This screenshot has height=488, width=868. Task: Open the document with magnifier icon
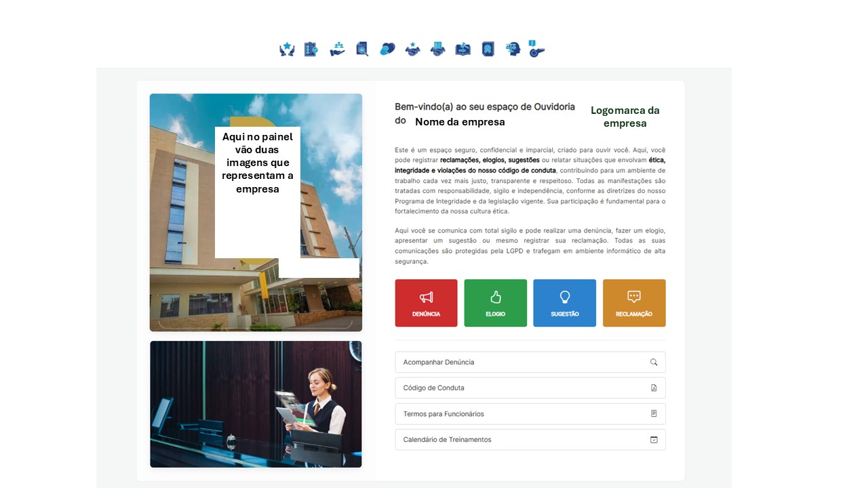pos(362,49)
